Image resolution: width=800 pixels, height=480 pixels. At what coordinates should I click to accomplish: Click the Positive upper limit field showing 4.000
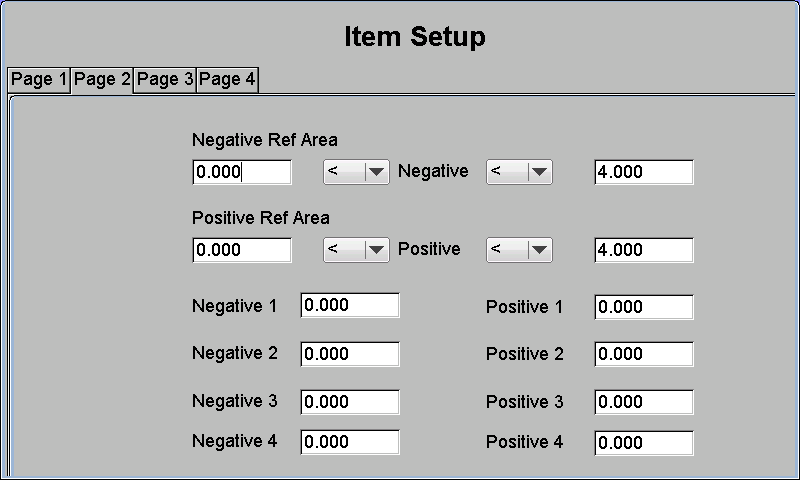(644, 250)
